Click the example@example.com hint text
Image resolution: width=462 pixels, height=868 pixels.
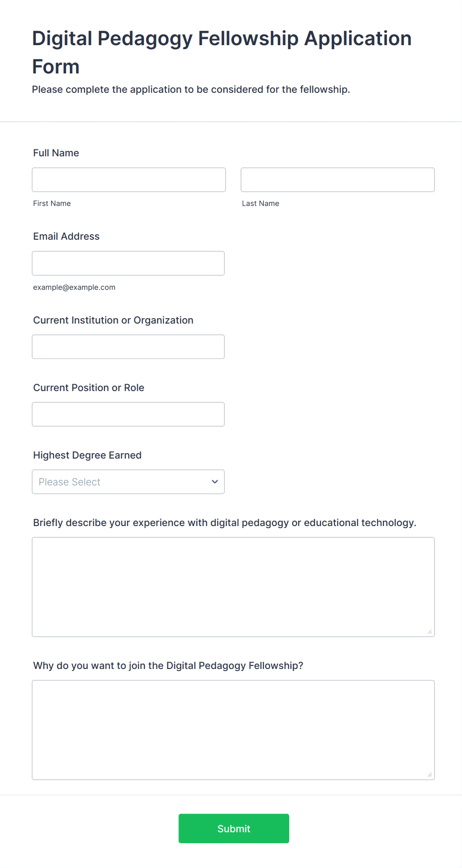pos(74,287)
